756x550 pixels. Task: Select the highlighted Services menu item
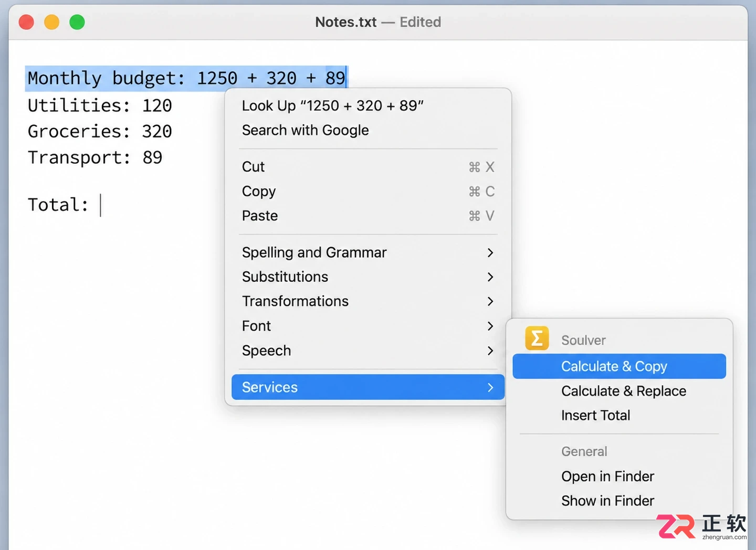tap(368, 387)
